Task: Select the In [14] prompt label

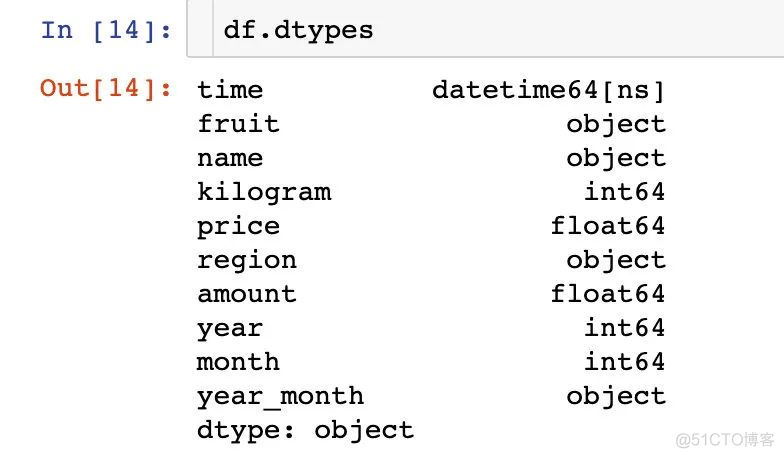Action: click(x=106, y=30)
